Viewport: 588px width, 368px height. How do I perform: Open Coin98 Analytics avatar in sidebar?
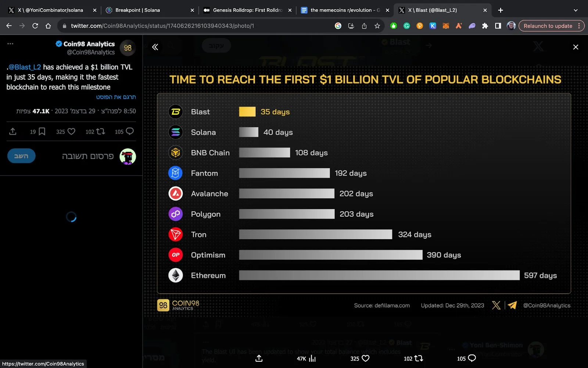pos(128,48)
